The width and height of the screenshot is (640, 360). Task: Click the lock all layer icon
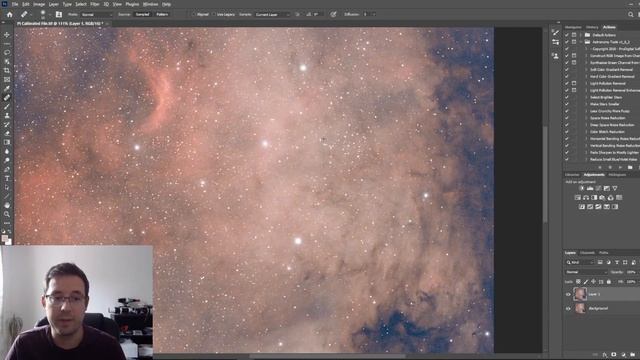pos(609,282)
